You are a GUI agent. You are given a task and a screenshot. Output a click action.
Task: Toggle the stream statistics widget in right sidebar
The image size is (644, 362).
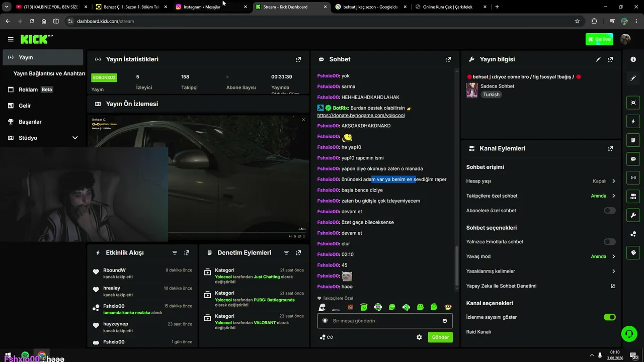633,177
